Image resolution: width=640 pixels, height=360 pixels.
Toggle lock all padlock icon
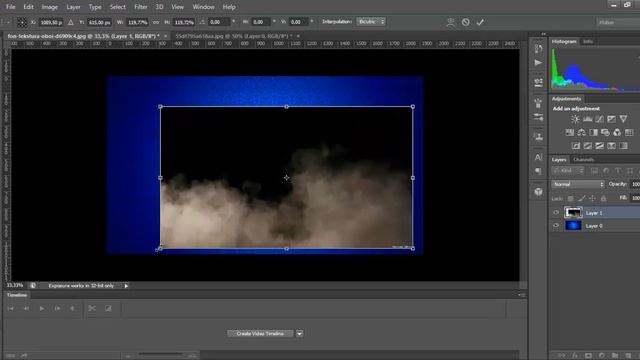coord(603,198)
